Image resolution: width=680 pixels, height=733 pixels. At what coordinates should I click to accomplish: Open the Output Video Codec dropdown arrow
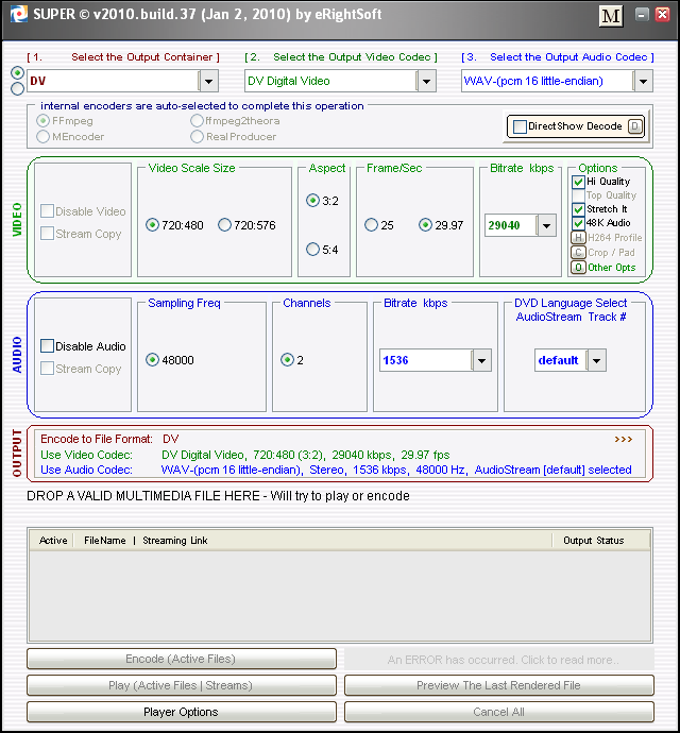pos(426,81)
